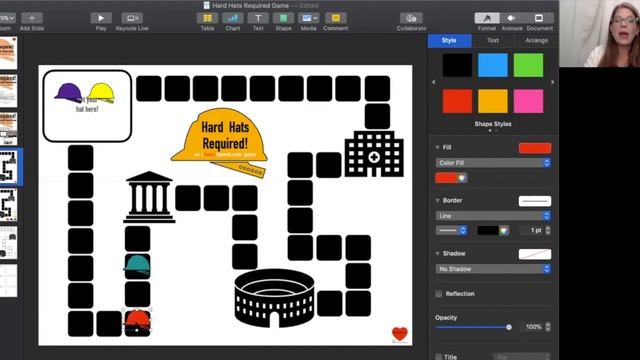
Task: Open the red fill color well
Action: [x=446, y=178]
